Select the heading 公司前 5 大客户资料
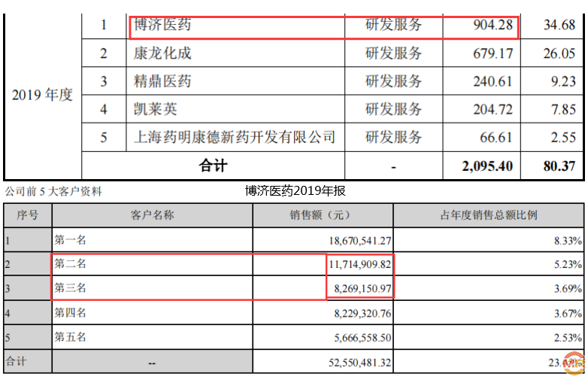Image resolution: width=588 pixels, height=377 pixels. pos(53,192)
